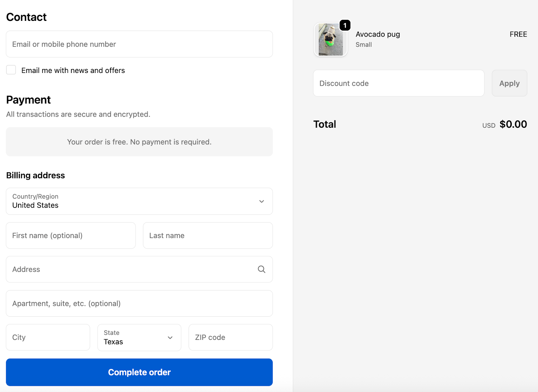This screenshot has width=538, height=392.
Task: Enable "Email me with news and offers"
Action: pos(11,70)
